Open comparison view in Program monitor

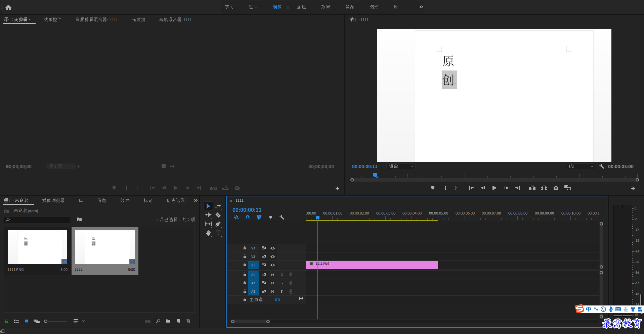click(x=568, y=188)
